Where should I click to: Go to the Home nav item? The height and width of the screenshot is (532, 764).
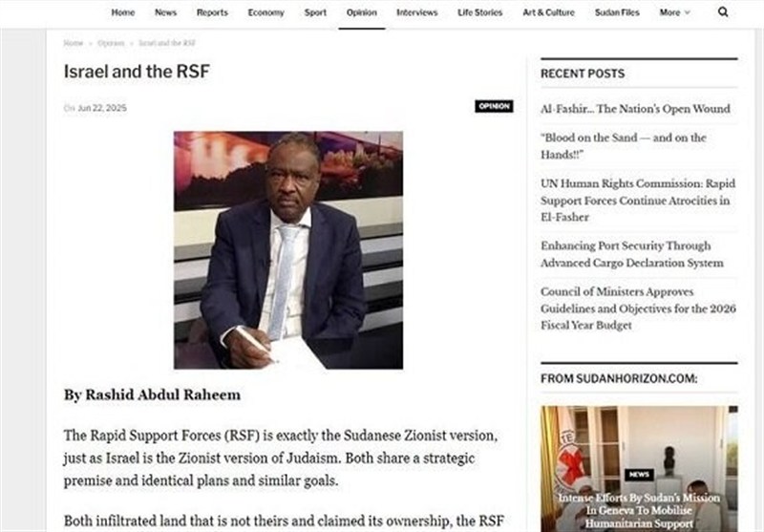click(x=123, y=12)
